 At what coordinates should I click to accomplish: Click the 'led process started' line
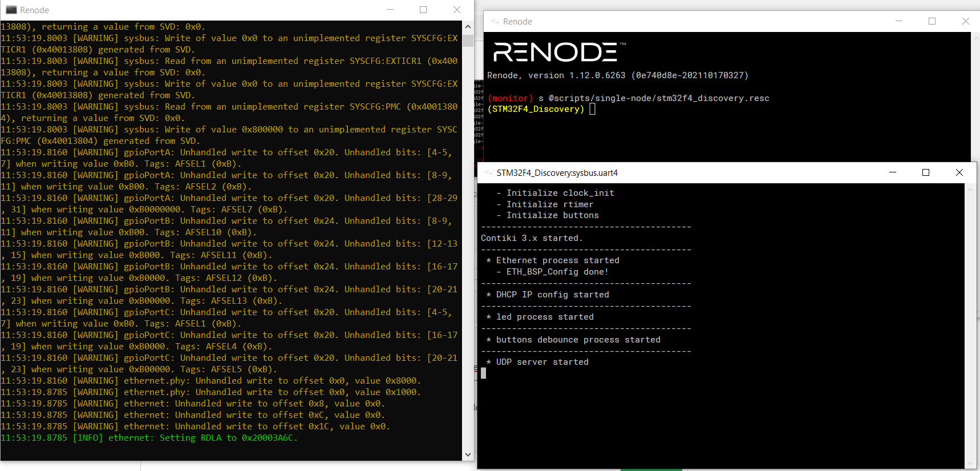[540, 317]
